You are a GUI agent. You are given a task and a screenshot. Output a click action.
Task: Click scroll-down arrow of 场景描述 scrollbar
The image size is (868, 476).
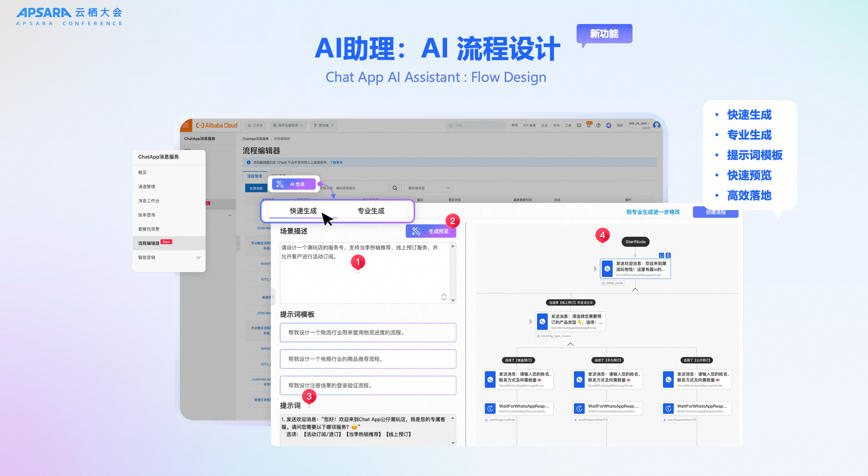(453, 300)
